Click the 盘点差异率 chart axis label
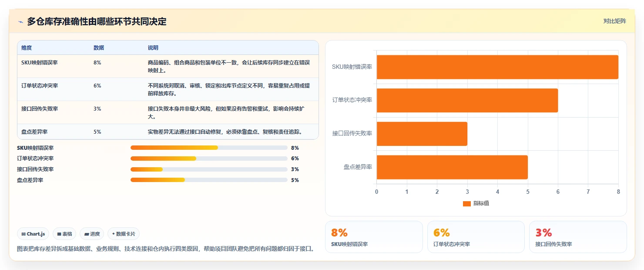Image resolution: width=644 pixels, height=270 pixels. (358, 167)
